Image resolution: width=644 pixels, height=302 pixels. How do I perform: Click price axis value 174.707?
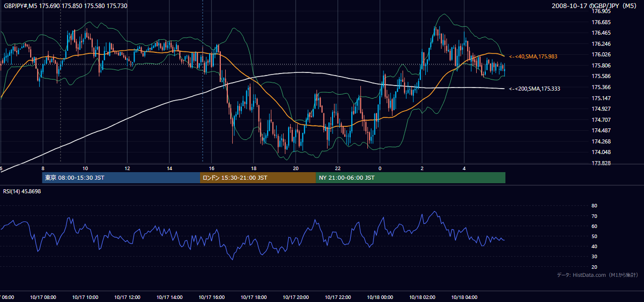[601, 120]
